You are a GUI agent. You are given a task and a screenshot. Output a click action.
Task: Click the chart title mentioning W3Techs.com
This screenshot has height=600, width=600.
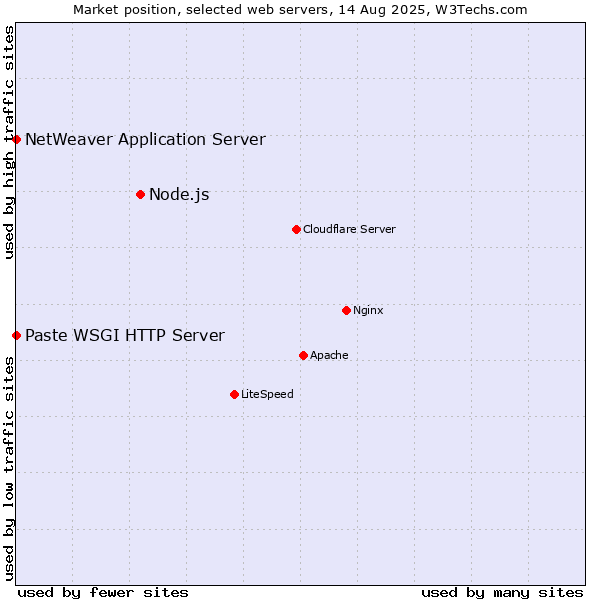click(x=300, y=10)
